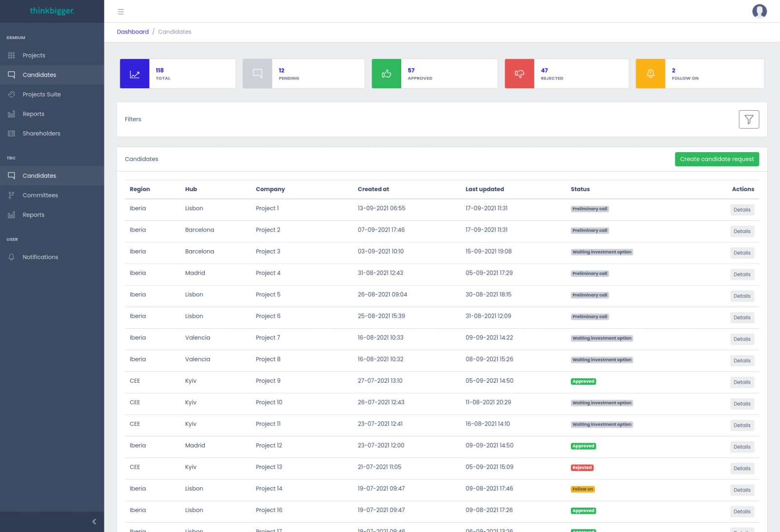Navigate to Dashboard breadcrumb link
The width and height of the screenshot is (780, 532).
tap(133, 32)
